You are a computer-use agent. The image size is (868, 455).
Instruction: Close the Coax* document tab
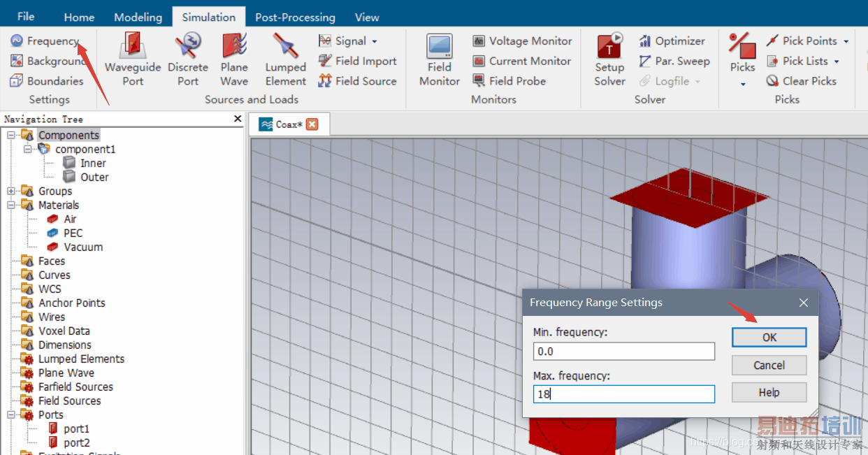pos(312,124)
